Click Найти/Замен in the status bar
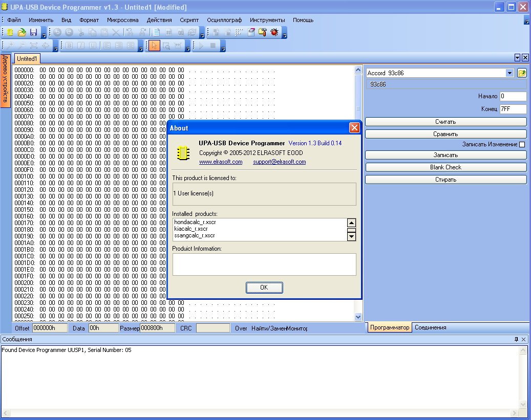The width and height of the screenshot is (531, 420). pyautogui.click(x=268, y=328)
